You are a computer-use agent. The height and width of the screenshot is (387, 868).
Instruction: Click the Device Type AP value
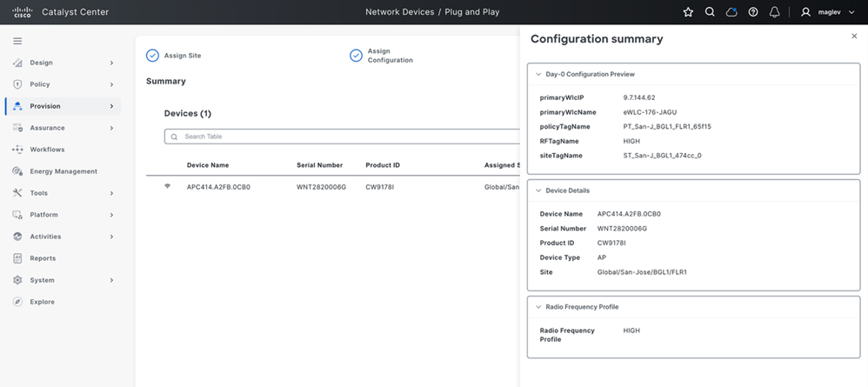602,257
